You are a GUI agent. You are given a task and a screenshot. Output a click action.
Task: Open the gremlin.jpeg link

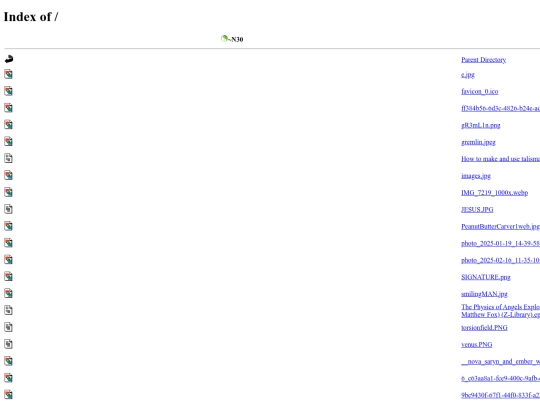[x=478, y=142]
